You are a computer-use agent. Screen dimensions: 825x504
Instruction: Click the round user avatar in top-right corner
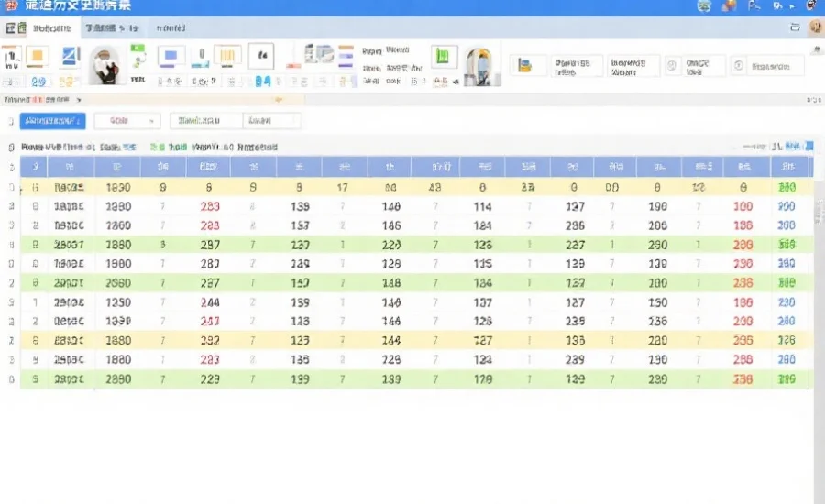click(816, 28)
